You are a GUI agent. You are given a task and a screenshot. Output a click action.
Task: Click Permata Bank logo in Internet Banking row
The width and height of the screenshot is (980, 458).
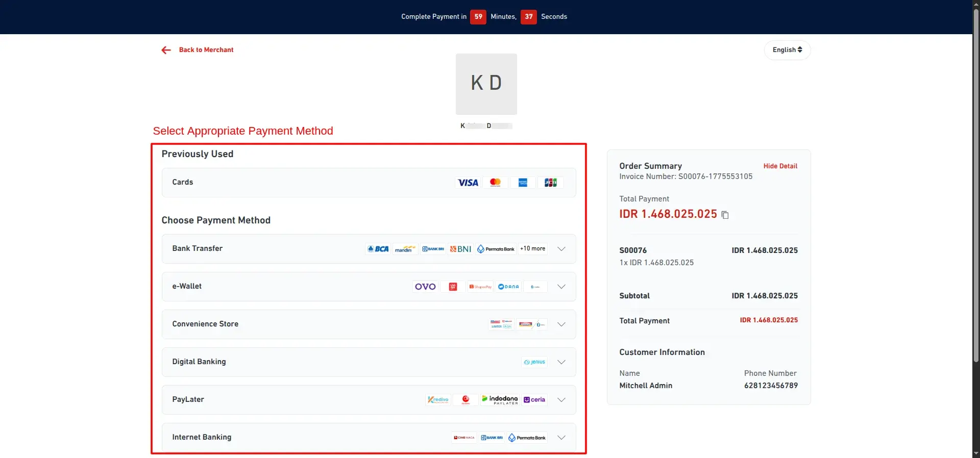(527, 438)
